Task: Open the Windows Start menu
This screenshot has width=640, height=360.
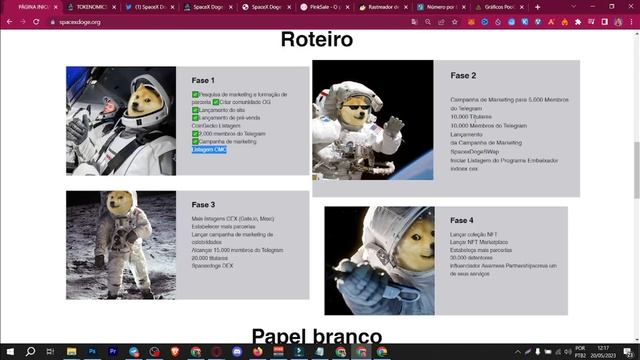Action: pos(10,351)
